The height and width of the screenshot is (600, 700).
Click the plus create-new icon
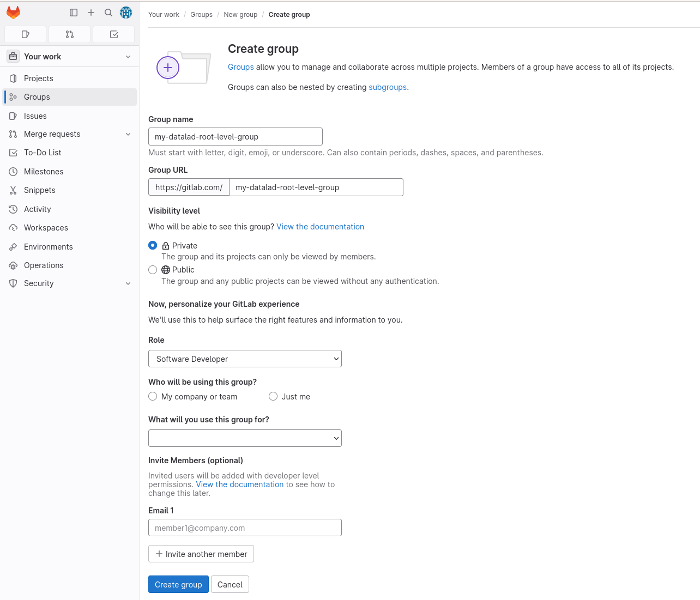(91, 13)
